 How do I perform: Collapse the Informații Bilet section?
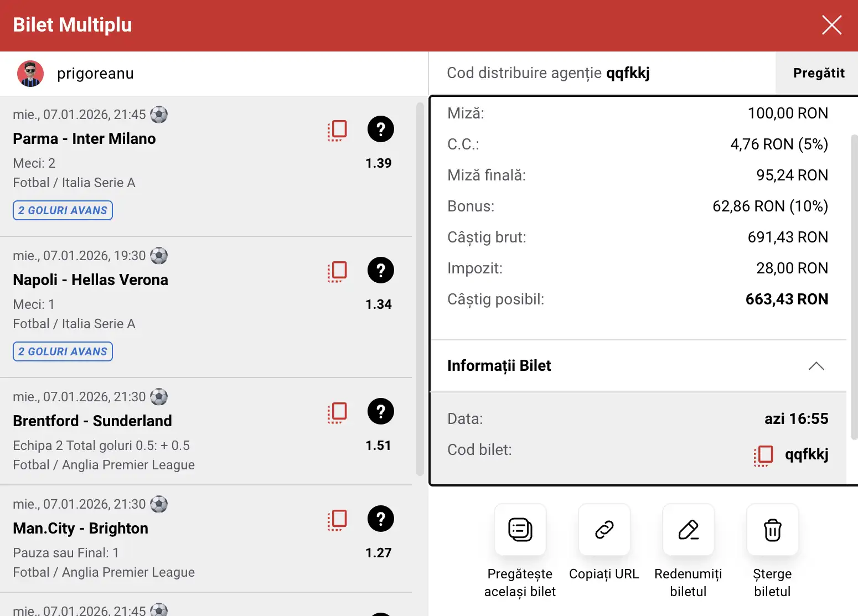click(816, 366)
